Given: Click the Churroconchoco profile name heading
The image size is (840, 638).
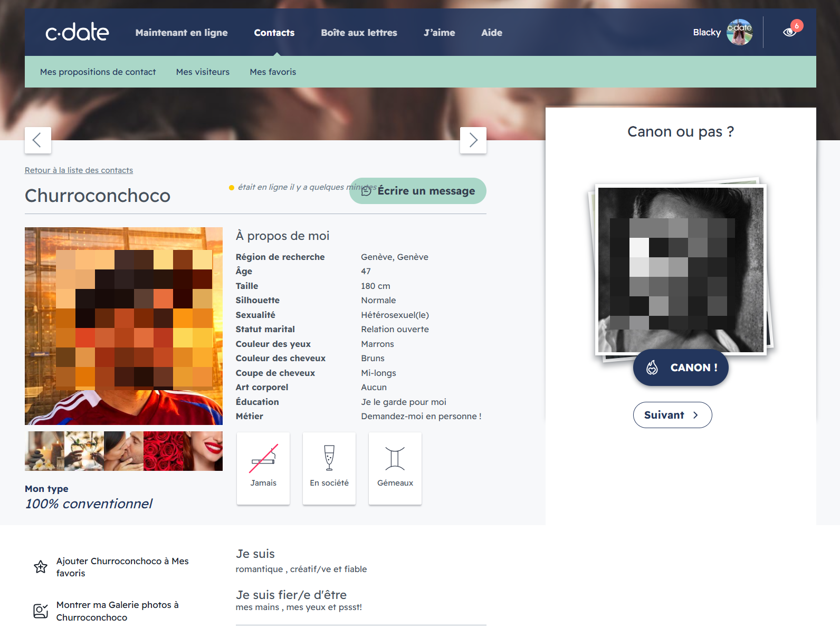Looking at the screenshot, I should coord(98,196).
